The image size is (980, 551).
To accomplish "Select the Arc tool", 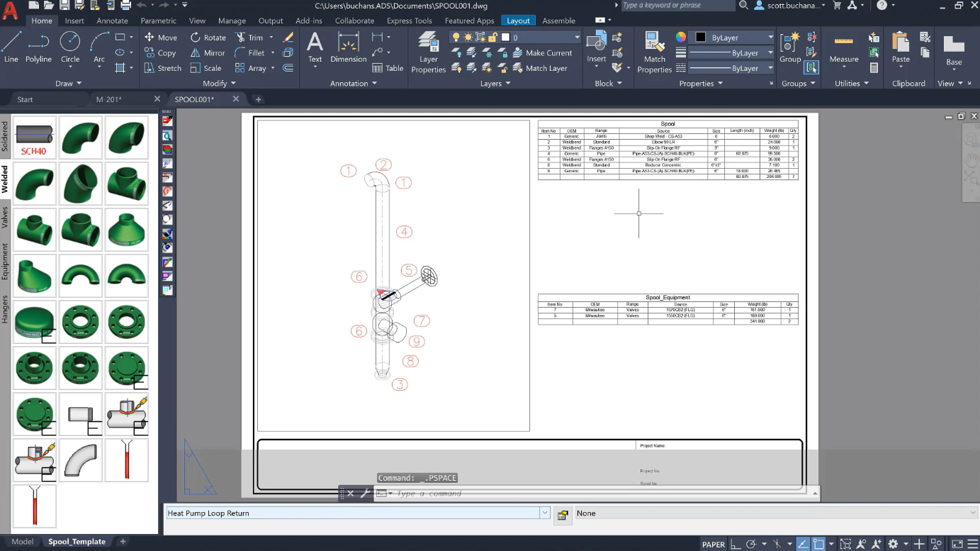I will [99, 48].
